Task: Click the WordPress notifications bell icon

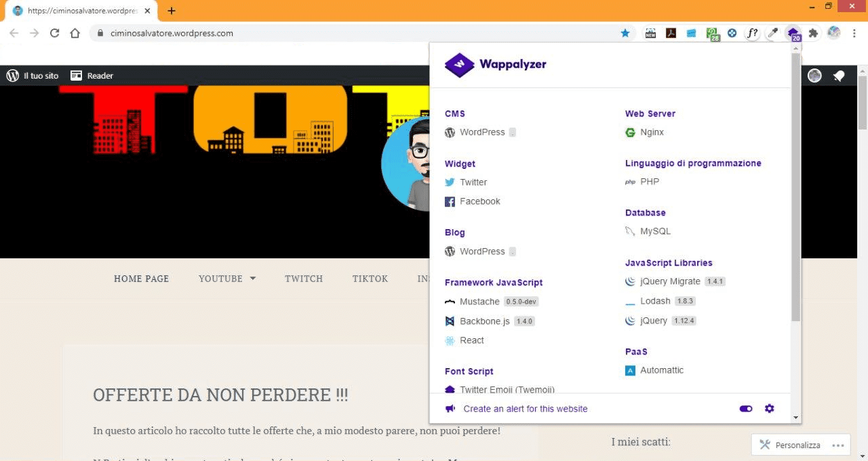Action: click(x=839, y=76)
